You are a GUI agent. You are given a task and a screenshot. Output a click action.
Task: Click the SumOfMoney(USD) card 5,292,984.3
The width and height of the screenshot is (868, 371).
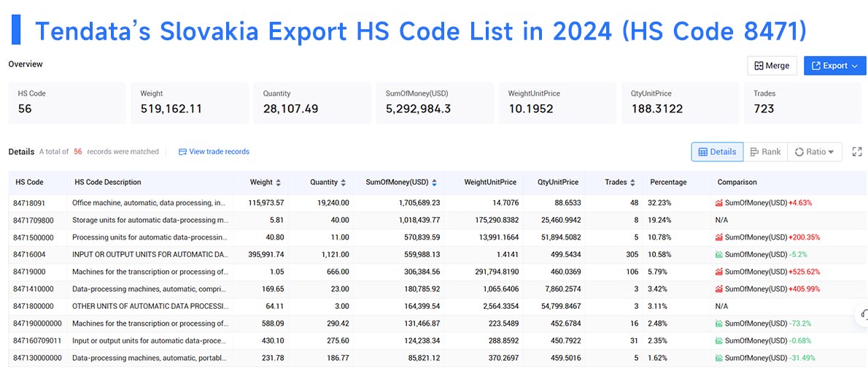coord(435,103)
